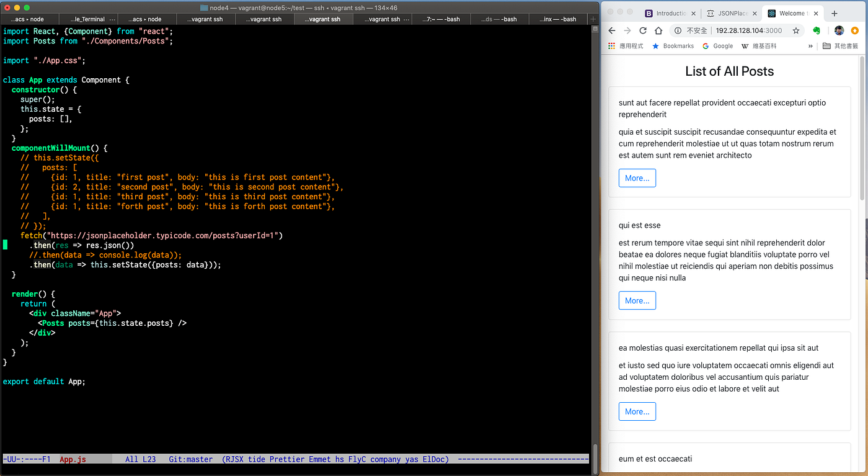This screenshot has height=476, width=868.
Task: Open the Evernote extension icon
Action: coord(817,30)
